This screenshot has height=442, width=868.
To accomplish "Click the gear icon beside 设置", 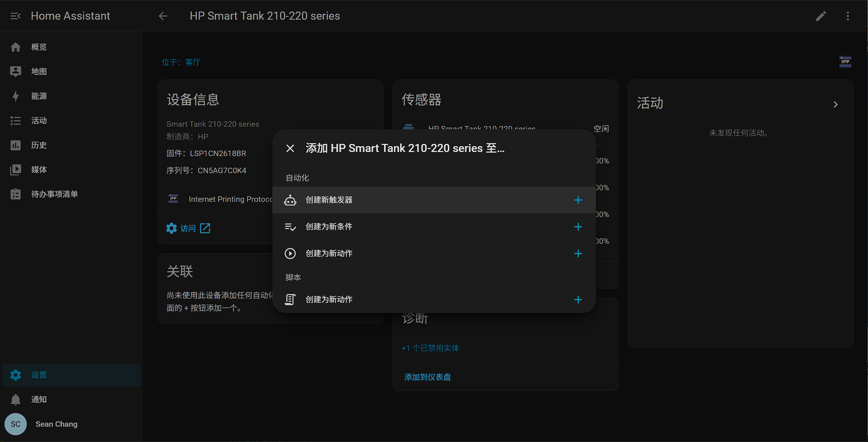I will click(x=16, y=375).
